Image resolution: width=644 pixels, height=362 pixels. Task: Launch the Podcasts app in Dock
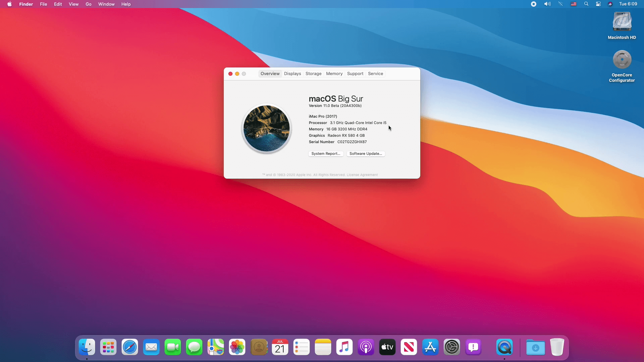coord(366,347)
